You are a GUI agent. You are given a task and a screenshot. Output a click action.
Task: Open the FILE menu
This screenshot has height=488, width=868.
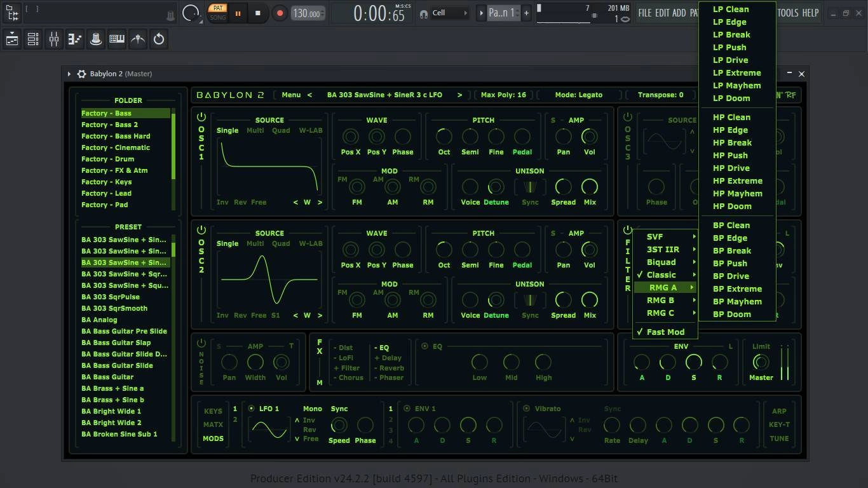645,13
